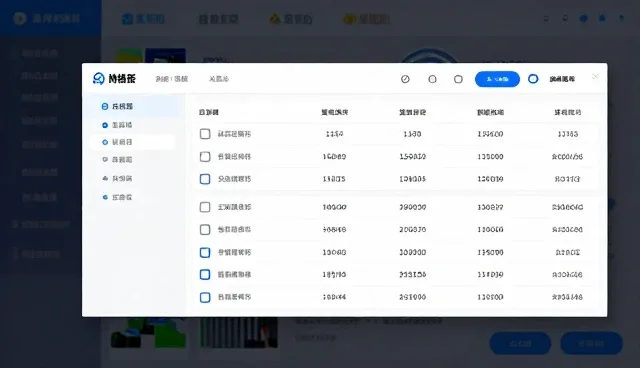Open the green-and-blue thumbnail below the dialog
This screenshot has height=368, width=640.
(149, 332)
